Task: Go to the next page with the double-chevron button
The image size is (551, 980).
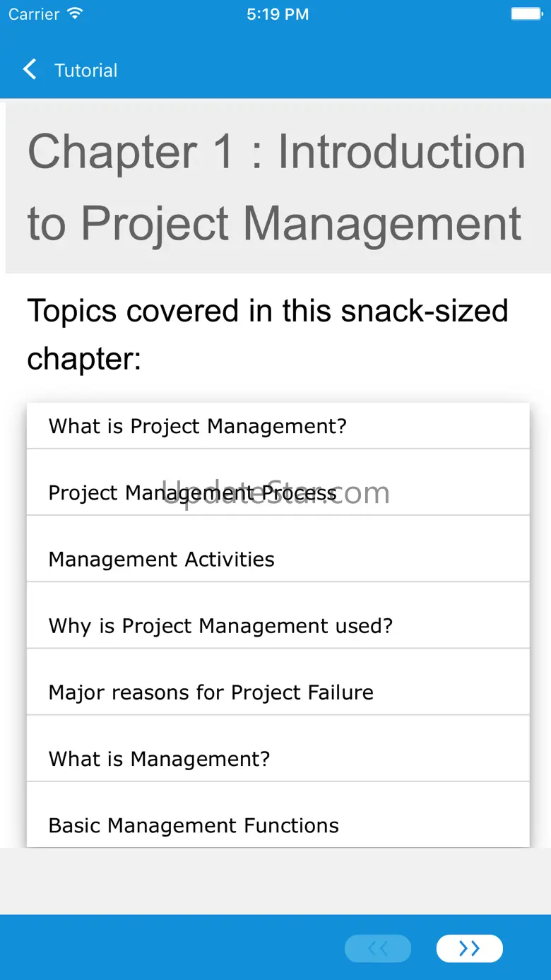Action: click(x=469, y=948)
